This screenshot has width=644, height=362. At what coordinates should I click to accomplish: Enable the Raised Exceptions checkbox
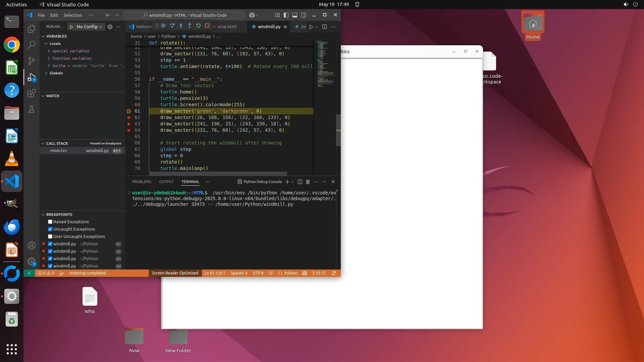click(x=50, y=222)
